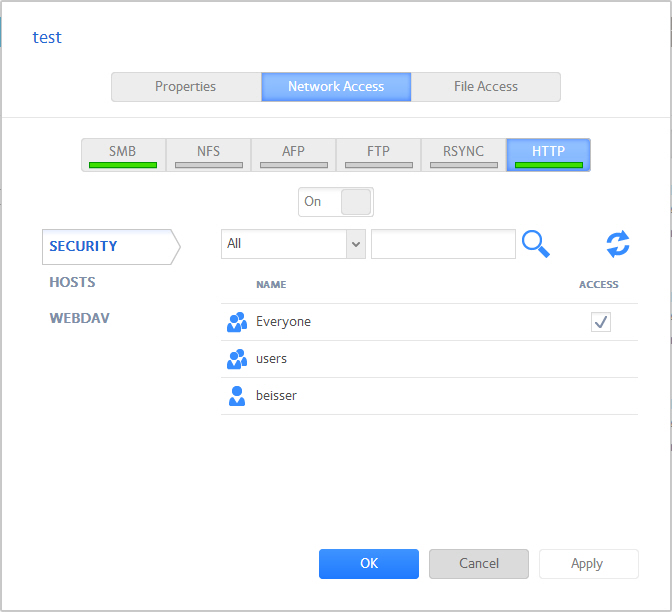Click the Everyone group icon

[237, 322]
